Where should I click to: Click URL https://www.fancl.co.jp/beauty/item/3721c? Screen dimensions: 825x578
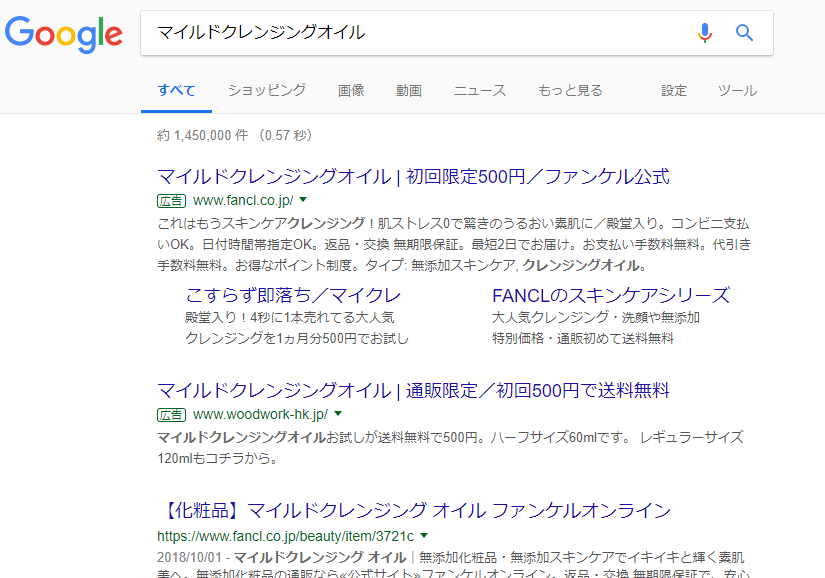click(x=286, y=536)
